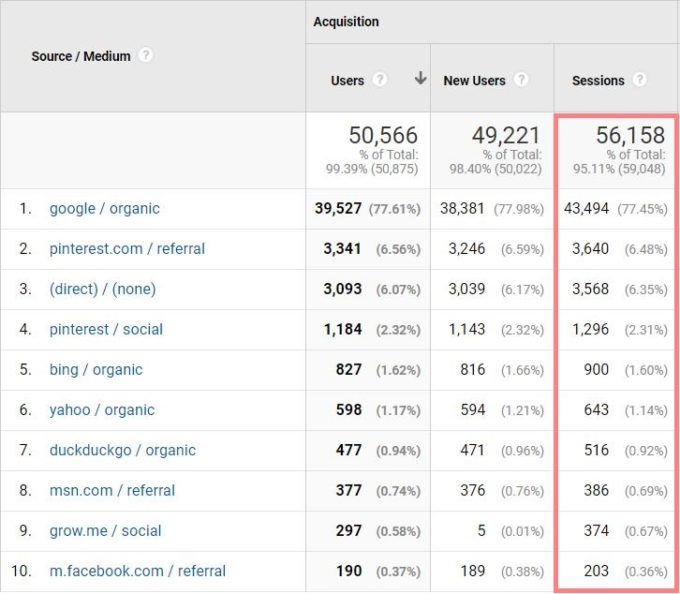Viewport: 680px width, 594px height.
Task: Click new users value 1,143
Action: click(467, 330)
